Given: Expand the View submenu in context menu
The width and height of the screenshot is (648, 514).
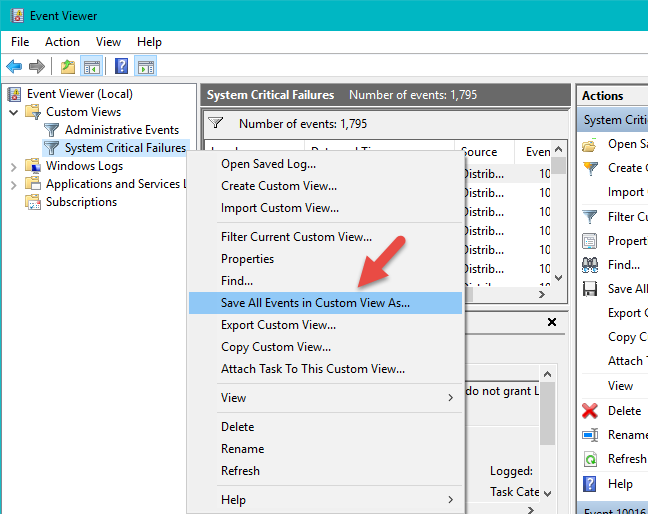Looking at the screenshot, I should (x=326, y=398).
